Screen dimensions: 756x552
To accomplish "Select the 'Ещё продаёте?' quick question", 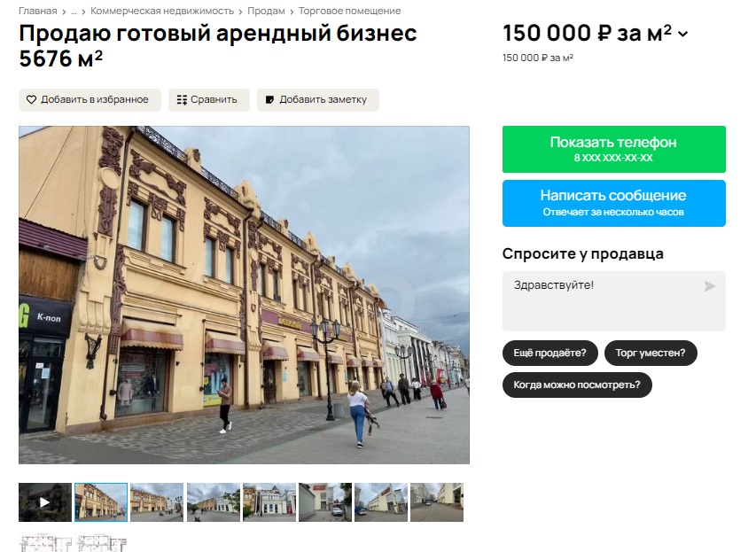I will point(549,353).
